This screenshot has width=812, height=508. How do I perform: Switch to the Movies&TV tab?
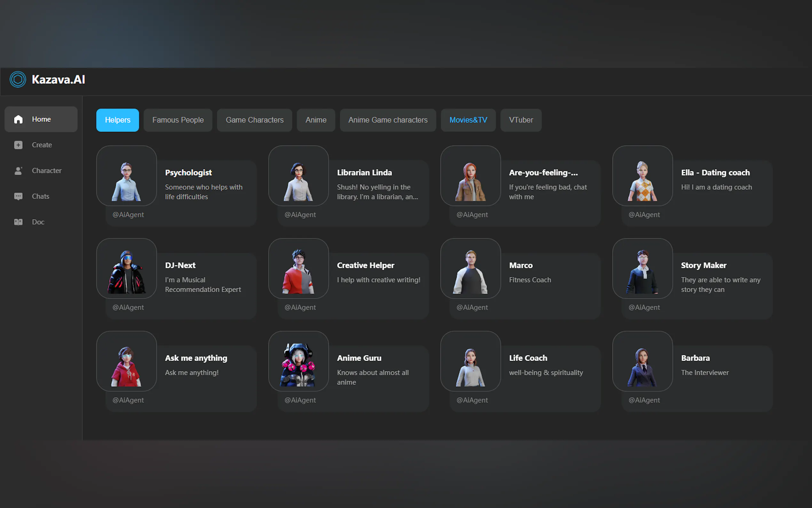[468, 120]
